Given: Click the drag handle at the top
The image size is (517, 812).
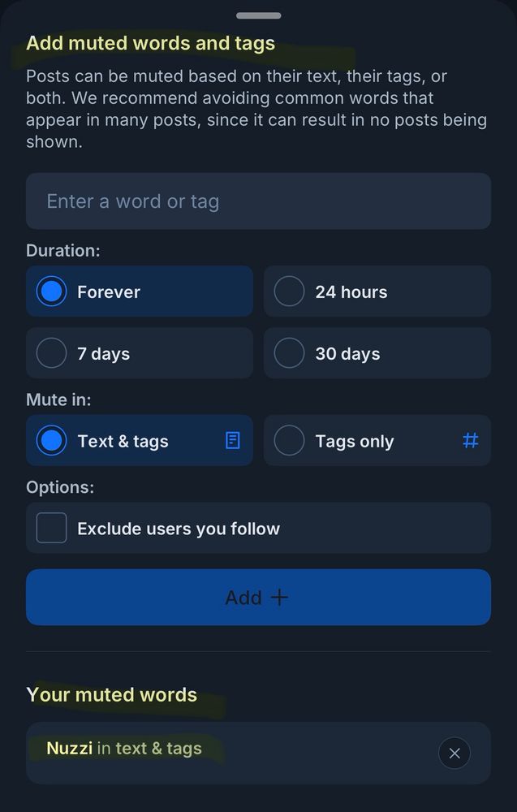Looking at the screenshot, I should (258, 15).
